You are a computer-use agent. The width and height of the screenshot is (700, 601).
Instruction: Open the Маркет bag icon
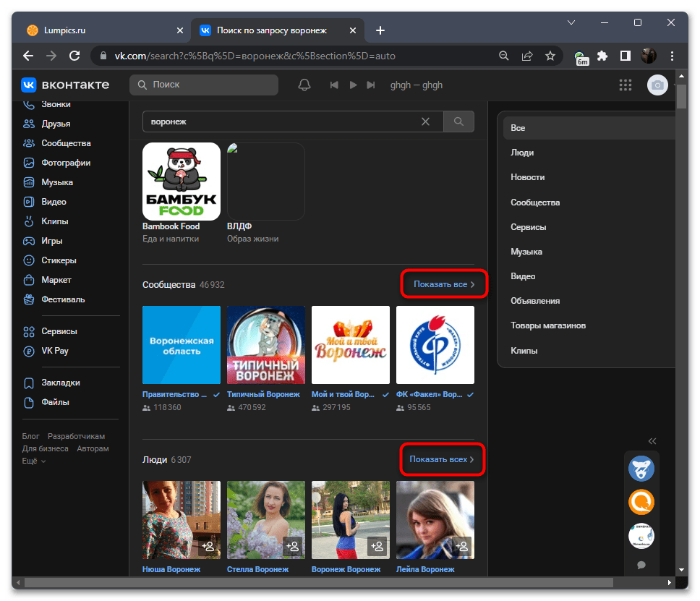(x=29, y=280)
